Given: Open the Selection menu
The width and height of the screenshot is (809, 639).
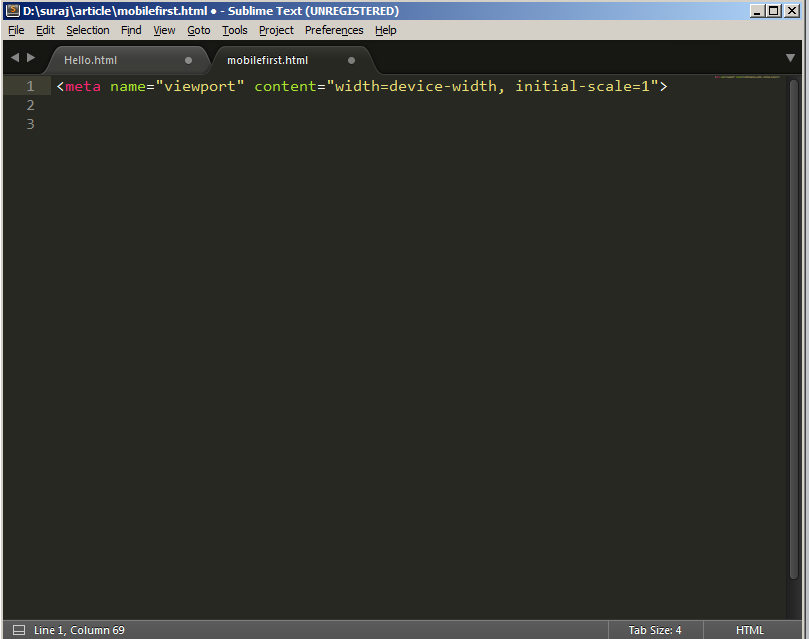Looking at the screenshot, I should point(88,30).
